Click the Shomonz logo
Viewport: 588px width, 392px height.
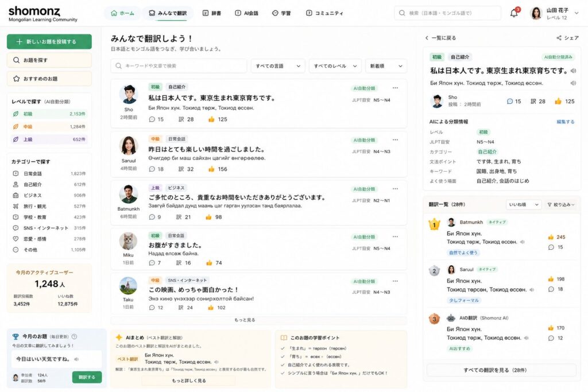click(x=42, y=14)
